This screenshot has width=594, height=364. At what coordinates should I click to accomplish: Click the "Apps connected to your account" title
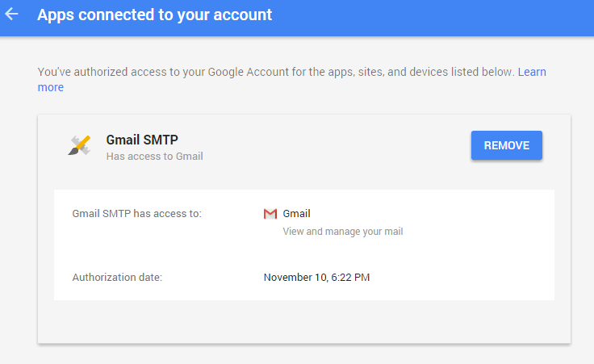[155, 15]
